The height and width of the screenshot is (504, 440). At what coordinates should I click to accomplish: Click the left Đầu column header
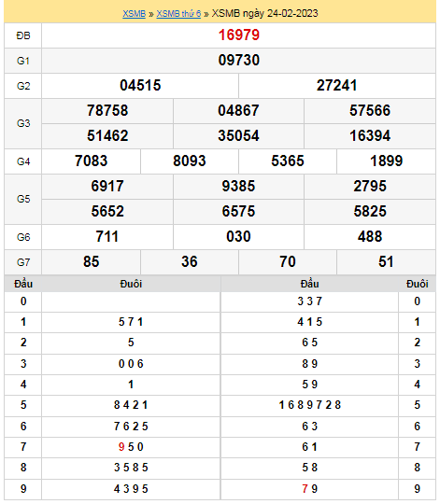pyautogui.click(x=23, y=284)
